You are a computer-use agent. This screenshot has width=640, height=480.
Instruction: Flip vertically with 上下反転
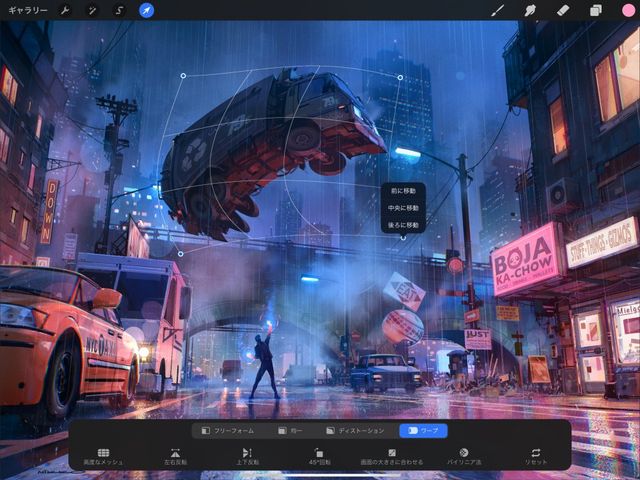[247, 457]
